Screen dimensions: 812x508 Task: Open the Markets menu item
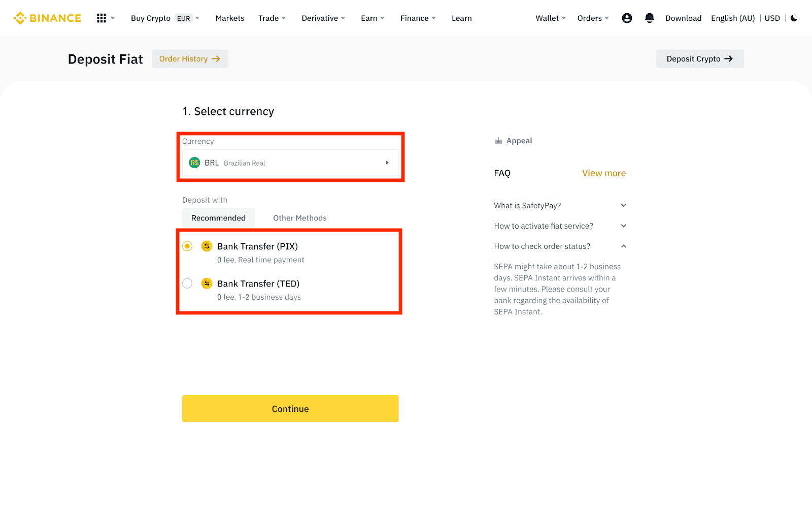(230, 18)
